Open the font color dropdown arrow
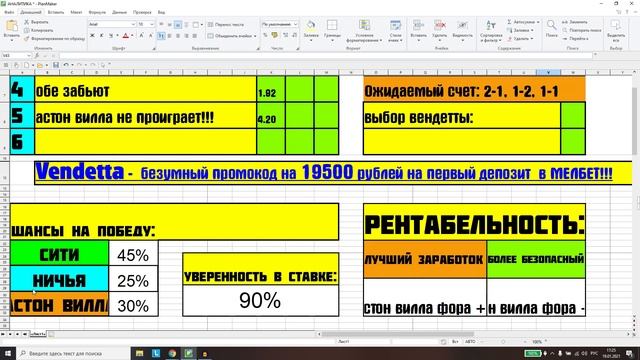The height and width of the screenshot is (360, 640). [x=132, y=36]
